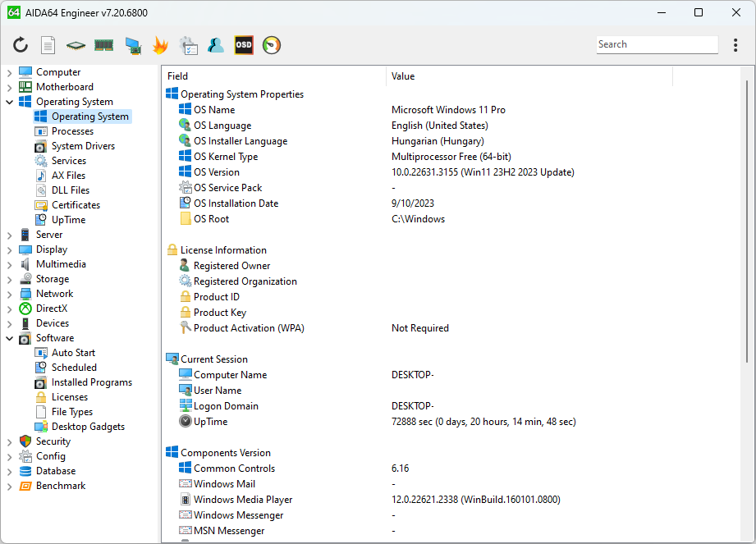Click the Search input field
Viewport: 756px width, 544px height.
657,45
